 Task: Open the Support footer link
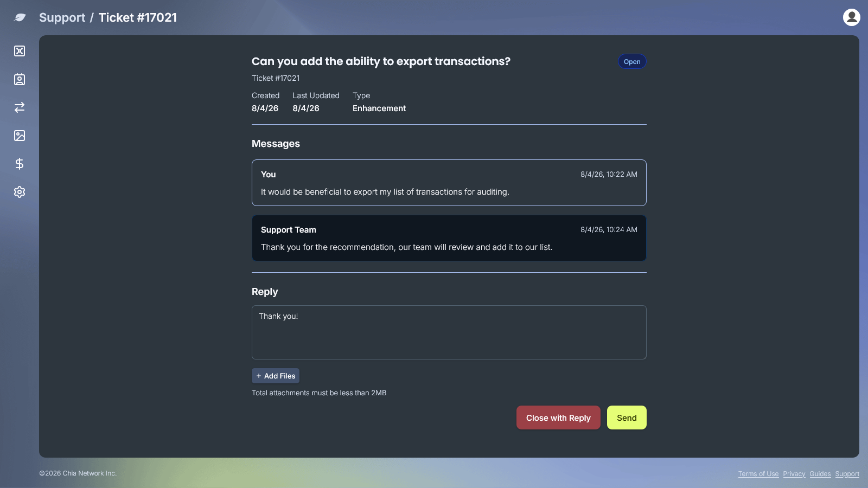pyautogui.click(x=847, y=474)
